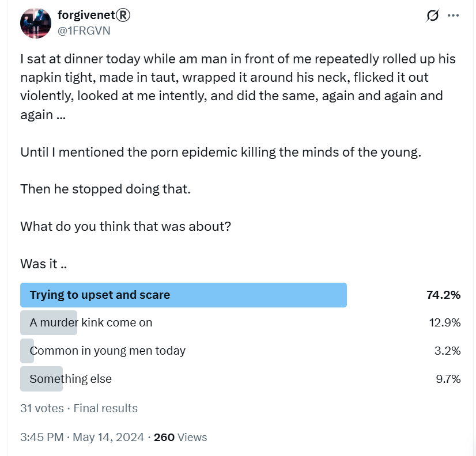Click the "Final results" label
Screen dimensions: 476x456
tap(105, 408)
